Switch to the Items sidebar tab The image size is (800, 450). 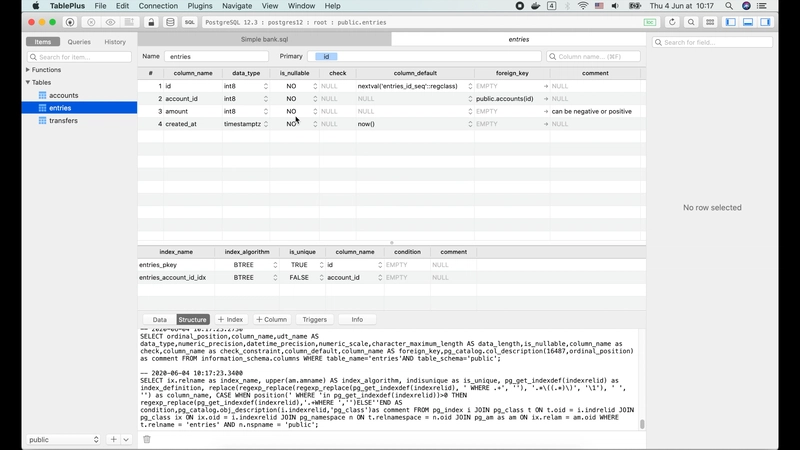pyautogui.click(x=43, y=42)
